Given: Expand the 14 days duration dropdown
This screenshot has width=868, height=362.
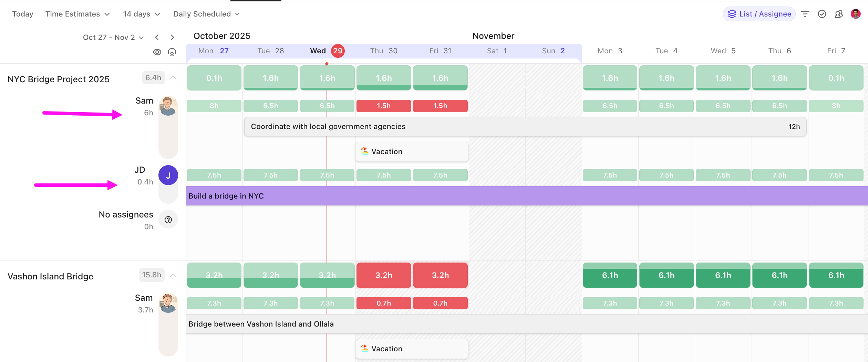Looking at the screenshot, I should [141, 14].
